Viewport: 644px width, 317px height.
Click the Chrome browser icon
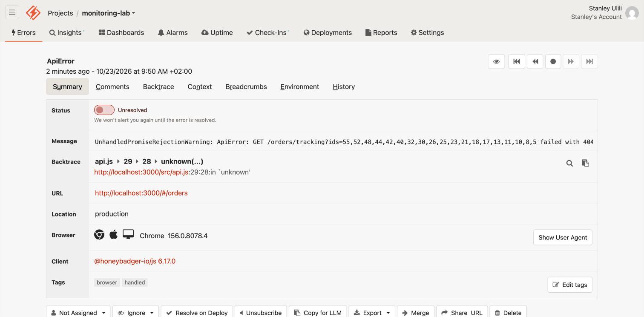99,235
